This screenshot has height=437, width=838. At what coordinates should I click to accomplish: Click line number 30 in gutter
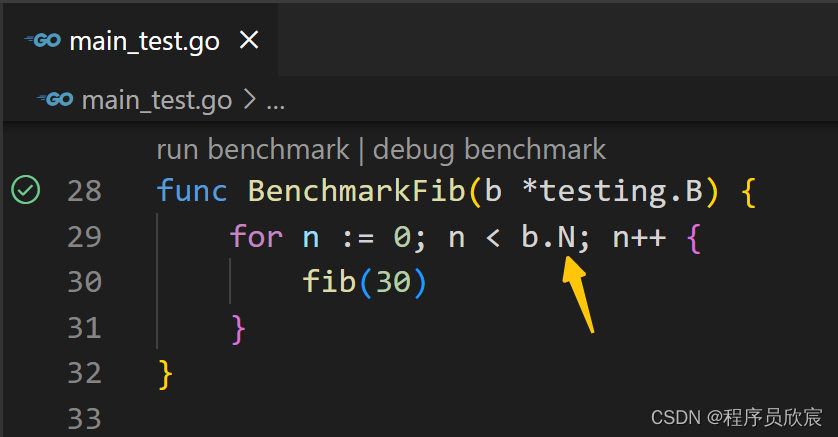click(x=84, y=282)
